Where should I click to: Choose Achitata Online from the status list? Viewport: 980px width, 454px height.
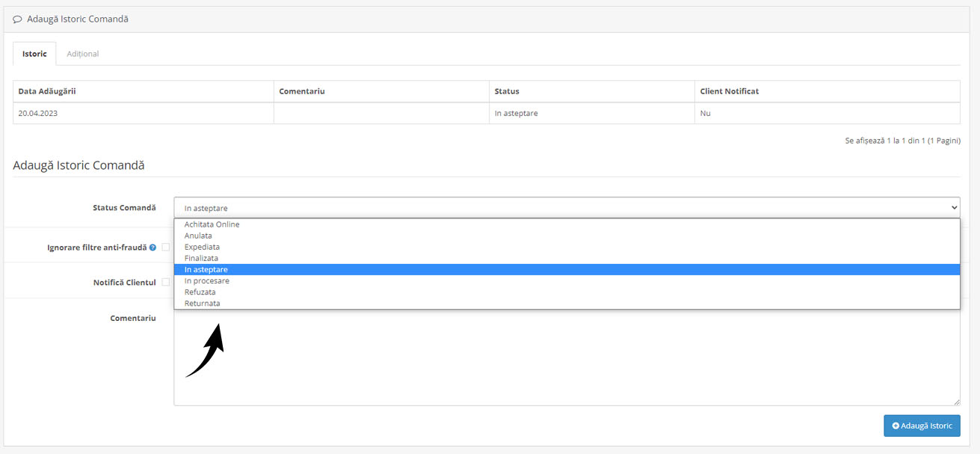567,224
